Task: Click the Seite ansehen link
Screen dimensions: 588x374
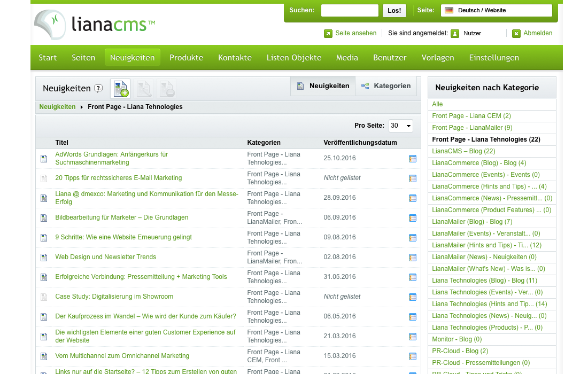Action: click(x=355, y=33)
